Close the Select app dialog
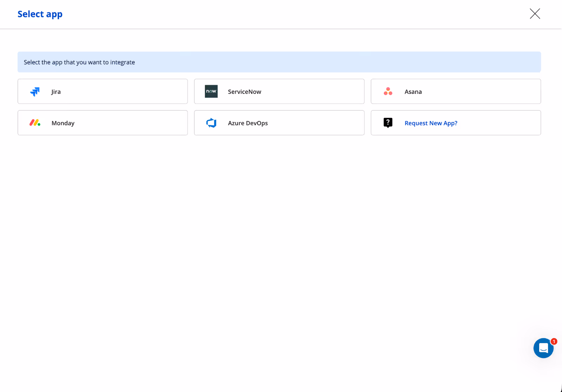 535,14
